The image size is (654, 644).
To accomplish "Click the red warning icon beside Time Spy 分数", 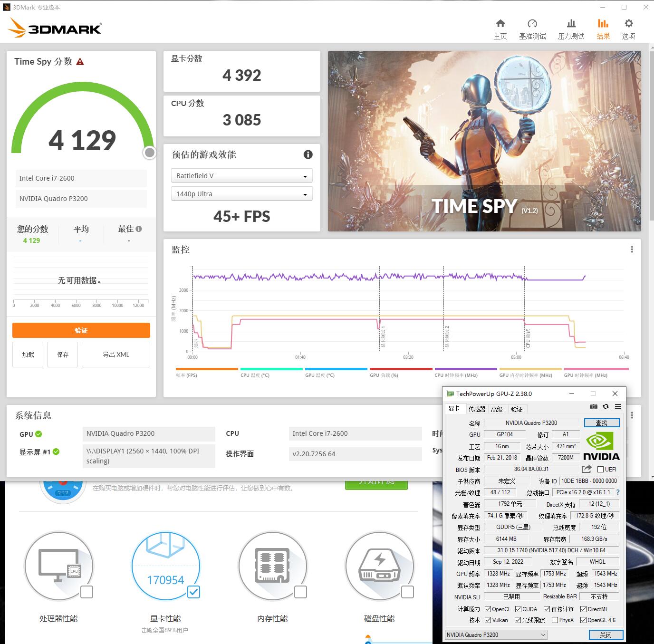I will tap(80, 62).
